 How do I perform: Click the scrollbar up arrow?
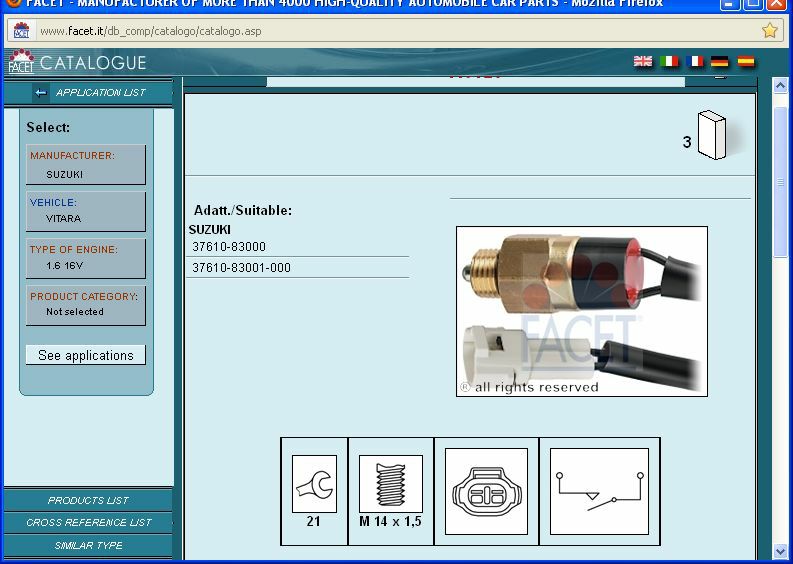click(780, 85)
